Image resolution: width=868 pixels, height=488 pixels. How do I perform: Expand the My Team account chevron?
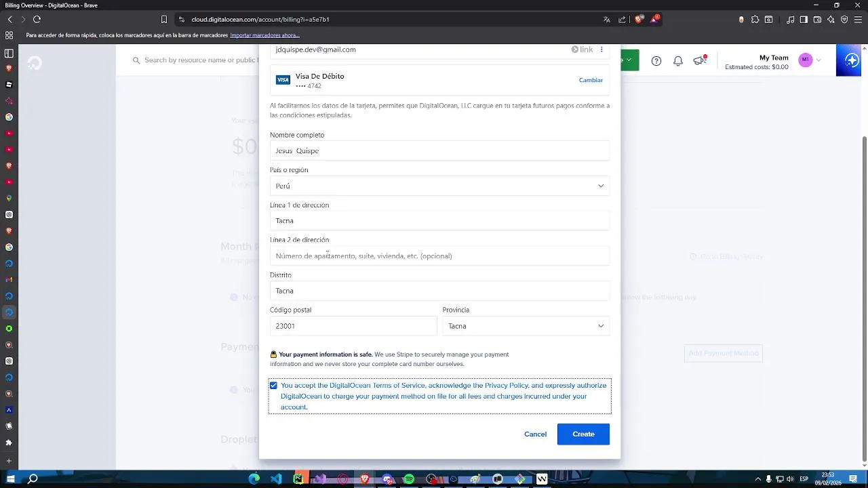point(818,60)
